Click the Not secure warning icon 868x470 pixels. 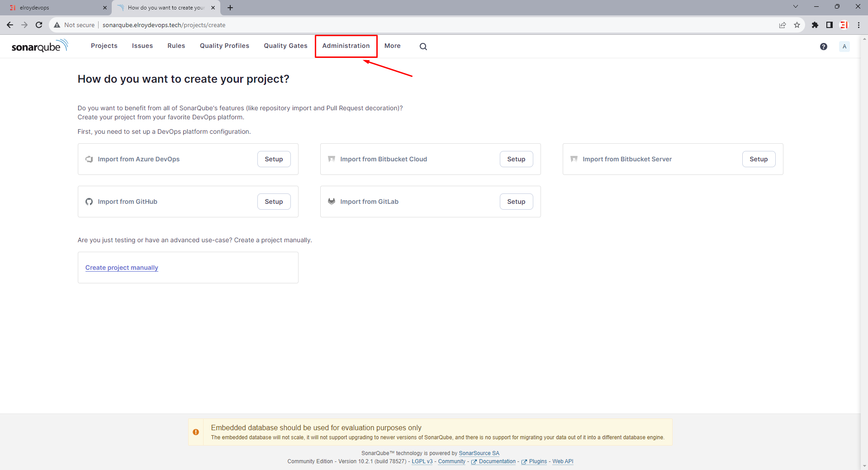[57, 25]
